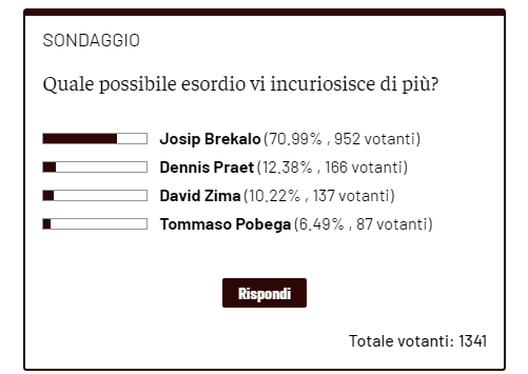Click the David Zima option name
The width and height of the screenshot is (528, 374).
(200, 196)
